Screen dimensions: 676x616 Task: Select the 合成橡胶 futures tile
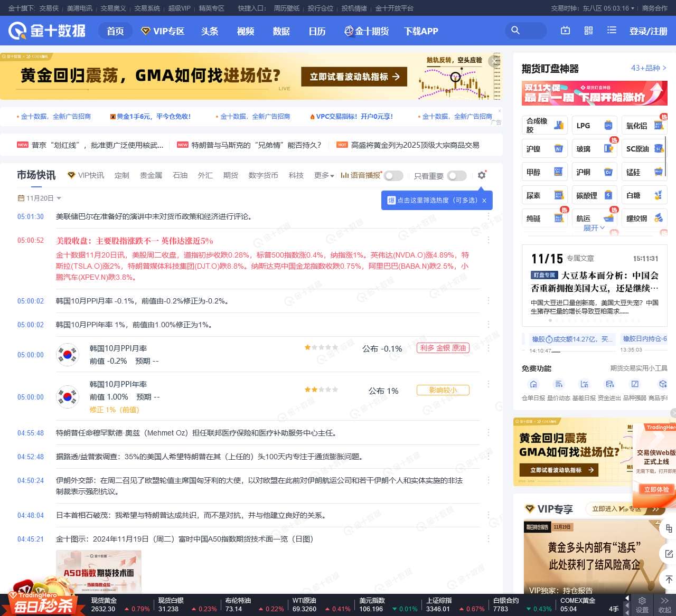(544, 126)
